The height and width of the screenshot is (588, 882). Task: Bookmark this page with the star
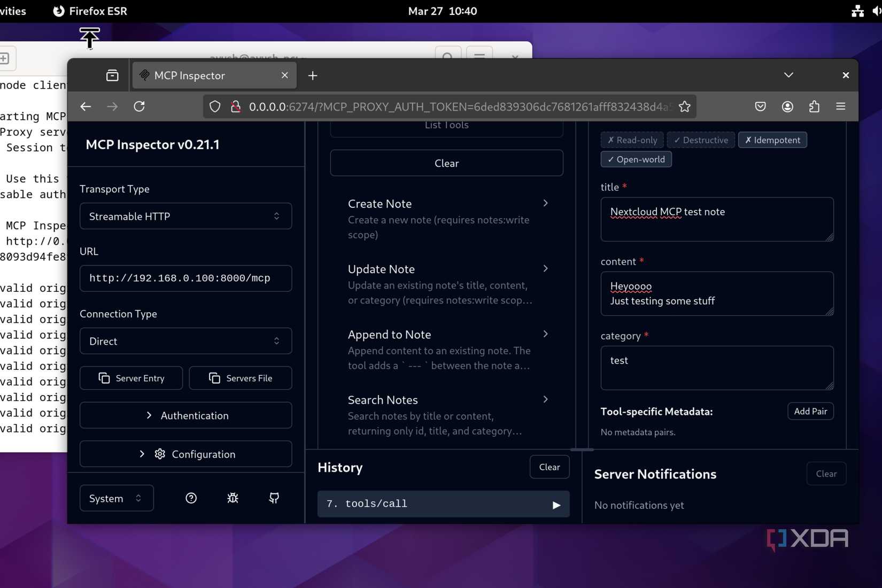684,106
